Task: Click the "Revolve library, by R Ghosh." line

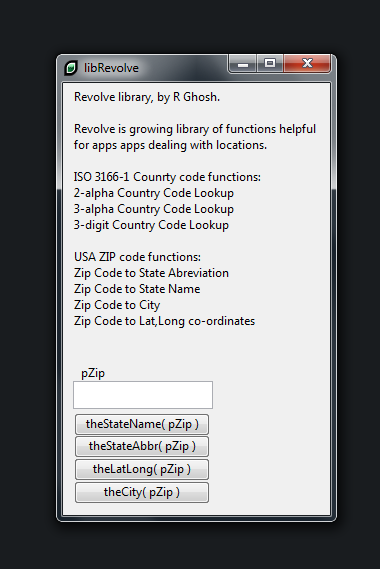Action: pyautogui.click(x=147, y=97)
